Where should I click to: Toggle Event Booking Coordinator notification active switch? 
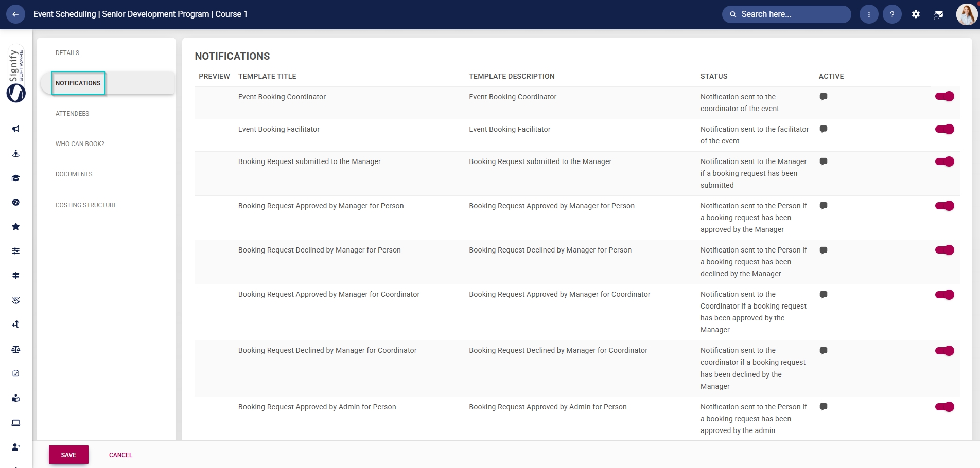pyautogui.click(x=944, y=96)
